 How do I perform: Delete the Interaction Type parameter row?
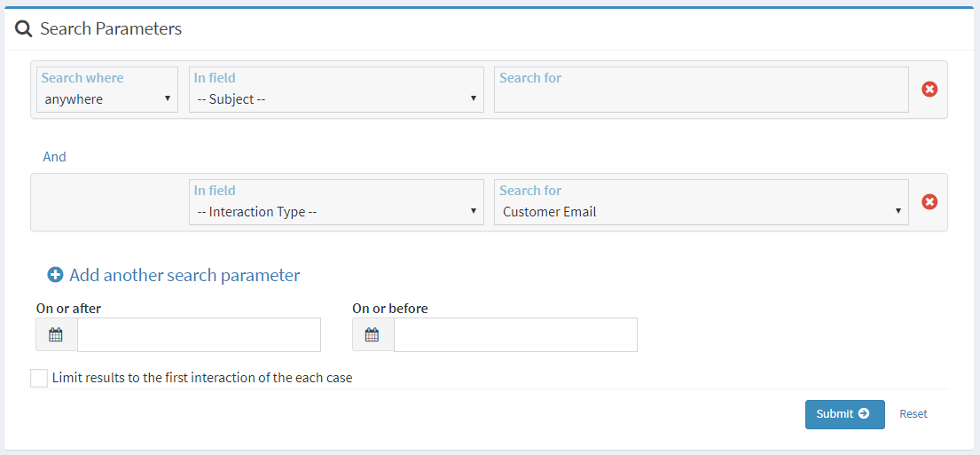point(929,202)
